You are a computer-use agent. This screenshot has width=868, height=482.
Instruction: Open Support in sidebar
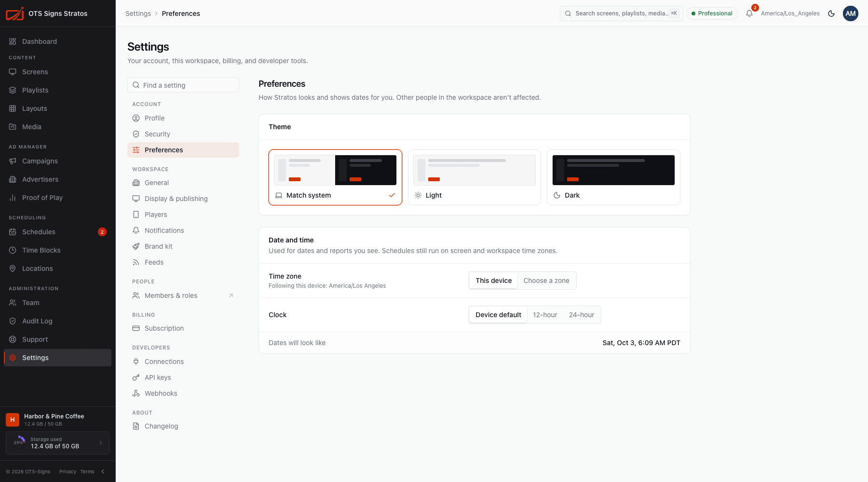click(x=57, y=339)
